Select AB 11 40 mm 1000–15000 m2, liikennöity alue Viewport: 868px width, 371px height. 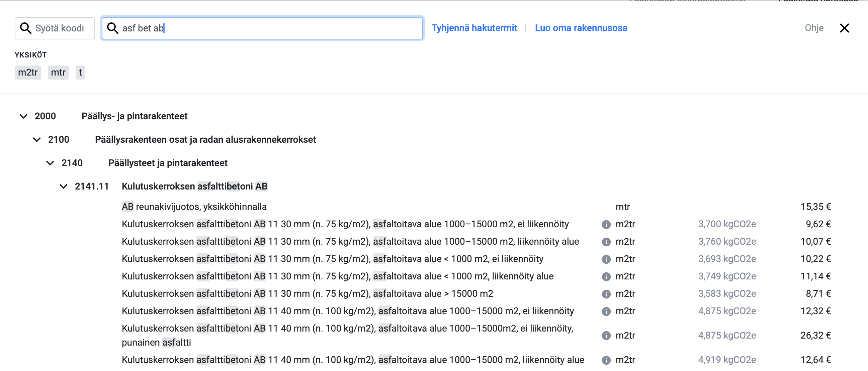point(353,360)
